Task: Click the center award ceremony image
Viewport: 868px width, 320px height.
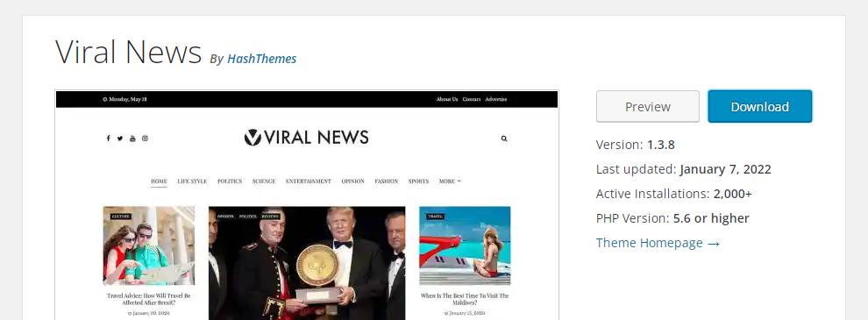Action: [307, 263]
